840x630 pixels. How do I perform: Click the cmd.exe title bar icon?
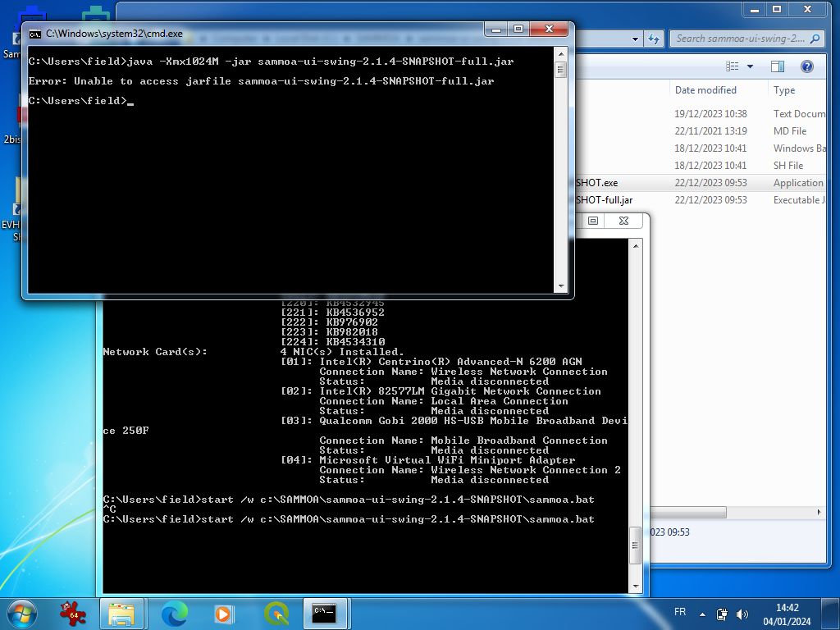pyautogui.click(x=34, y=34)
